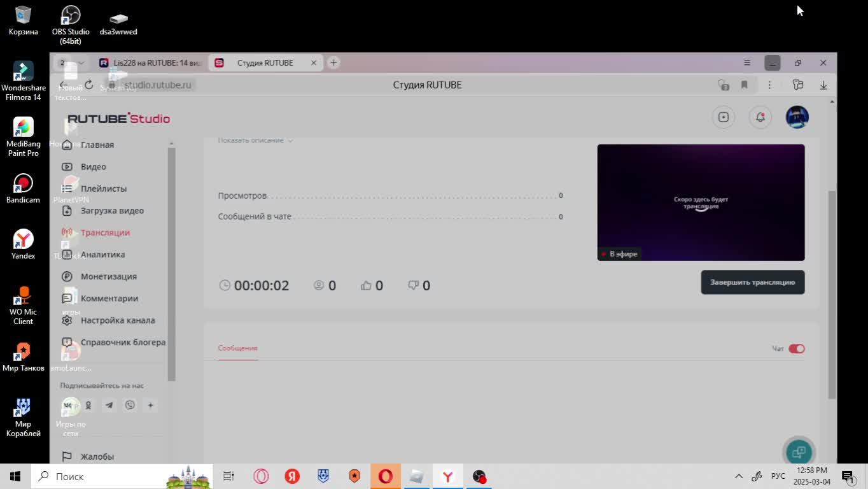Switch the РУС input language
This screenshot has width=868, height=489.
(x=778, y=476)
